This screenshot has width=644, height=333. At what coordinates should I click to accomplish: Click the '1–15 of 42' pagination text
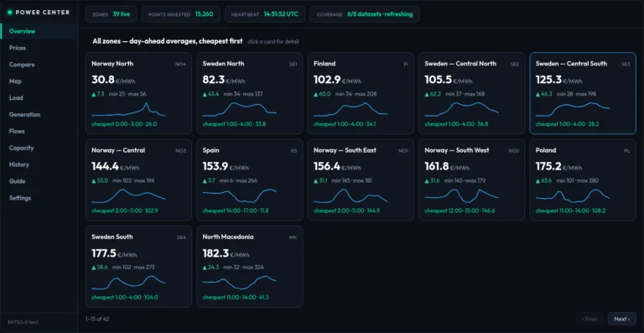click(x=98, y=319)
